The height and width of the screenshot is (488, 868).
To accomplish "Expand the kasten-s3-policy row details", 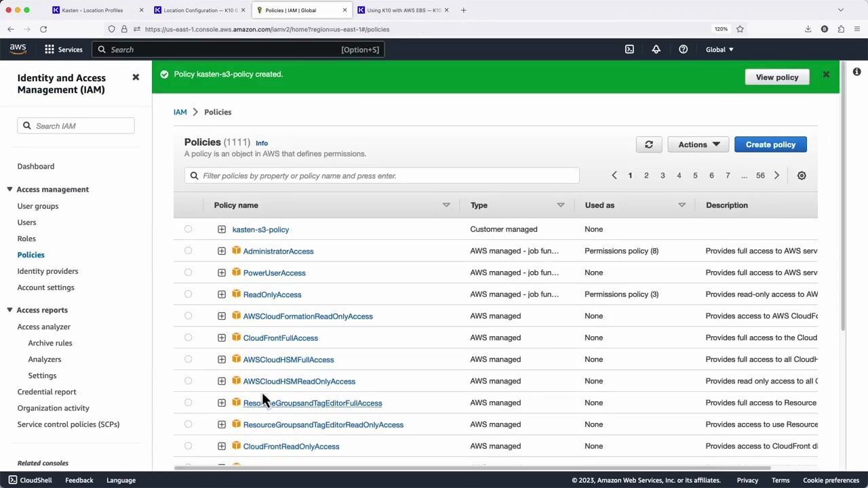I will click(x=222, y=229).
